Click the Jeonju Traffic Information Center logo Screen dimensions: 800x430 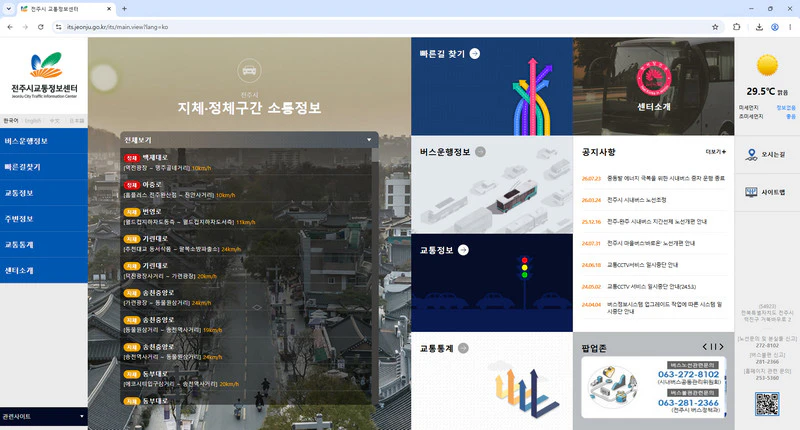tap(44, 75)
